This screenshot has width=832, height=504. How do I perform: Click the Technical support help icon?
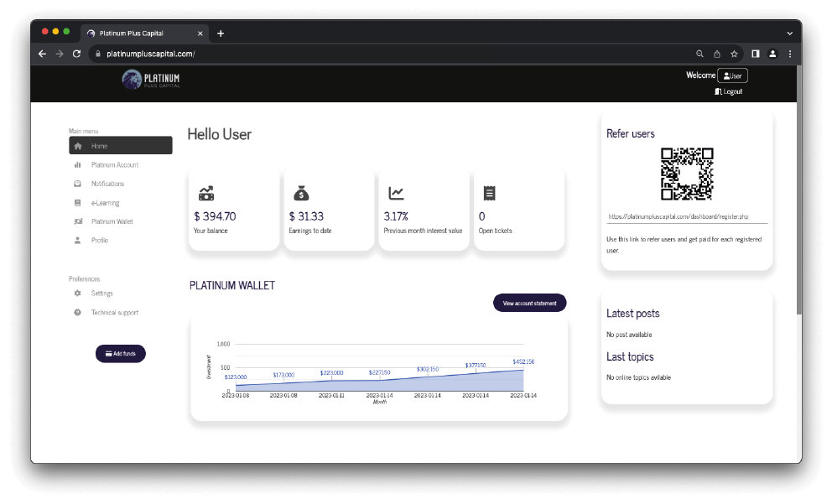(x=78, y=313)
